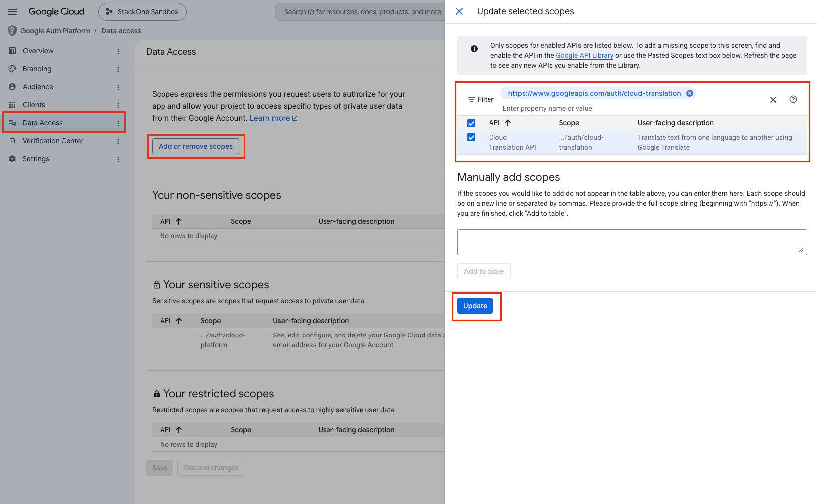817x504 pixels.
Task: Open the filter help question mark icon
Action: pyautogui.click(x=793, y=99)
